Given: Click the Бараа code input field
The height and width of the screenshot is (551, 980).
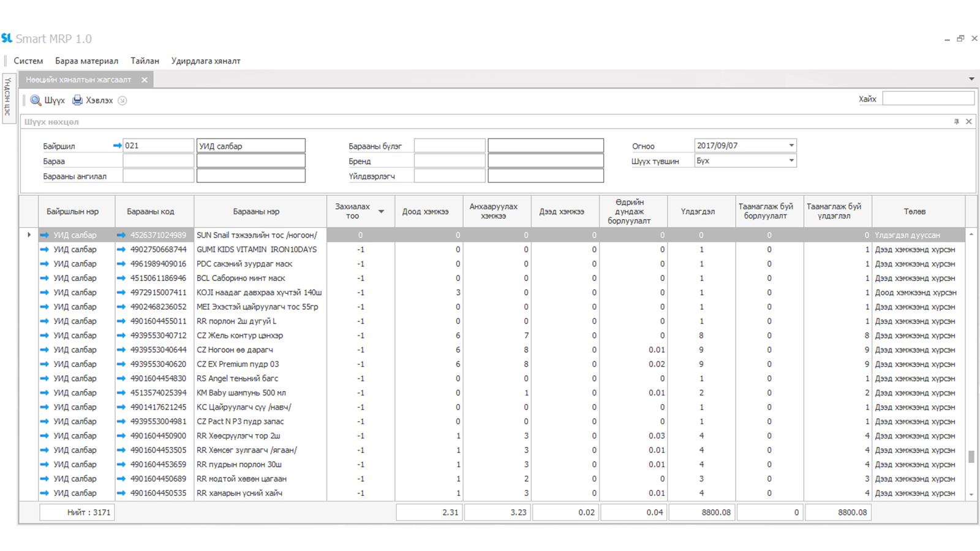Looking at the screenshot, I should [159, 161].
